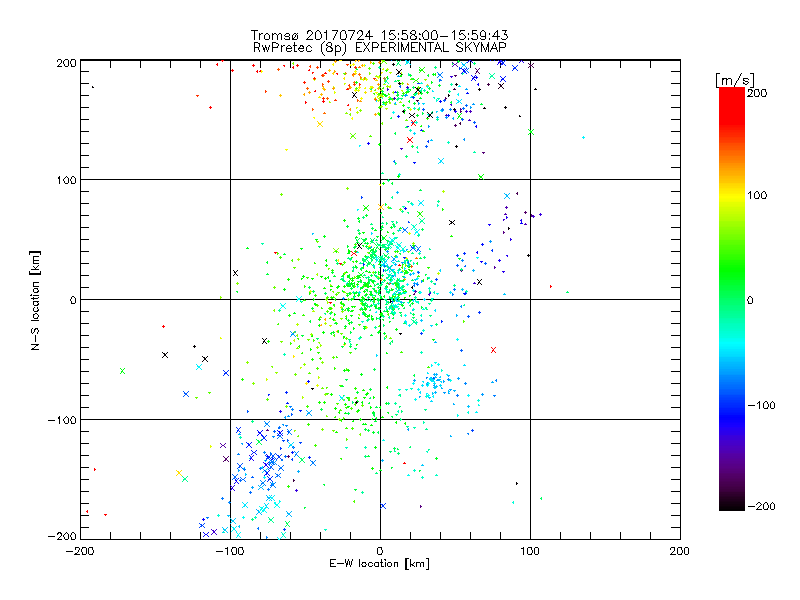The width and height of the screenshot is (800, 600).
Task: Click the colorbar tick label "0"
Action: point(750,300)
